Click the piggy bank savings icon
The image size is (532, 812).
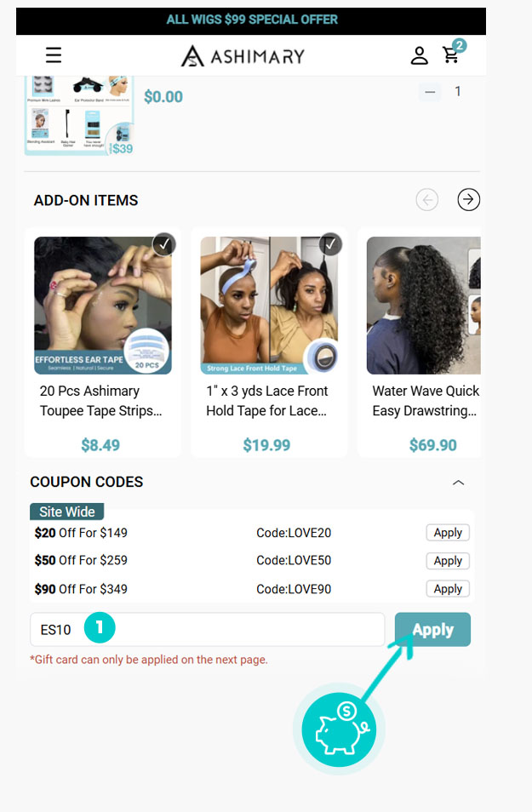point(339,730)
